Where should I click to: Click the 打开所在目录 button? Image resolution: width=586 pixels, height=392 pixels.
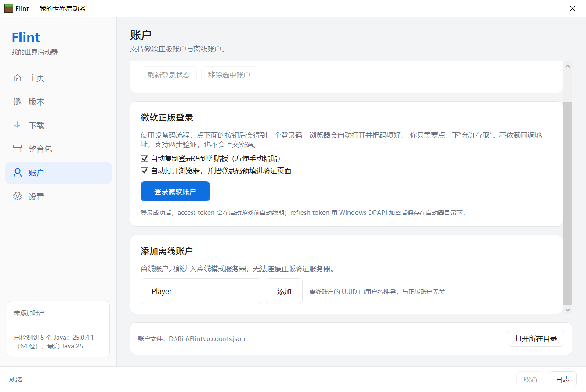pyautogui.click(x=536, y=339)
